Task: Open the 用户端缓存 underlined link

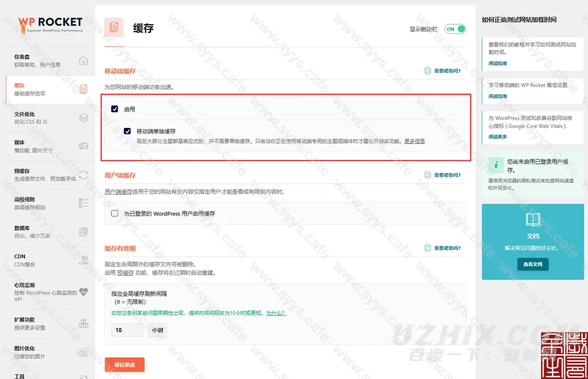Action: pyautogui.click(x=119, y=192)
